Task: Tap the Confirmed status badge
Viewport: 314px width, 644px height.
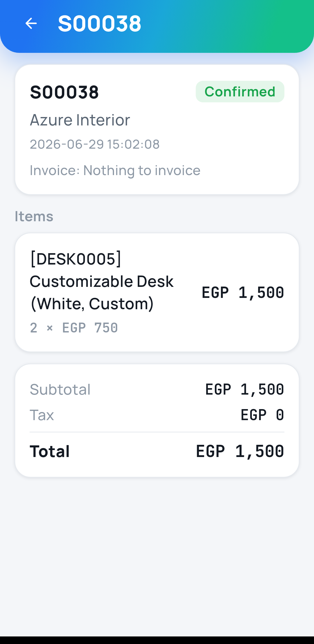Action: 240,92
